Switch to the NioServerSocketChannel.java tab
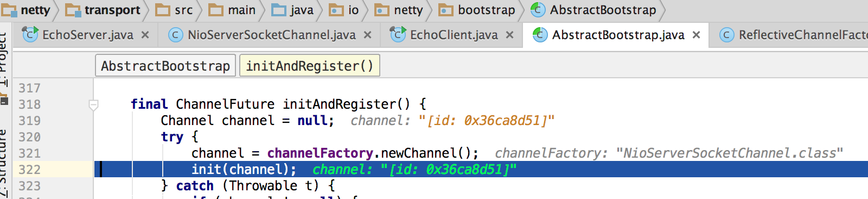The image size is (868, 199). (x=272, y=35)
